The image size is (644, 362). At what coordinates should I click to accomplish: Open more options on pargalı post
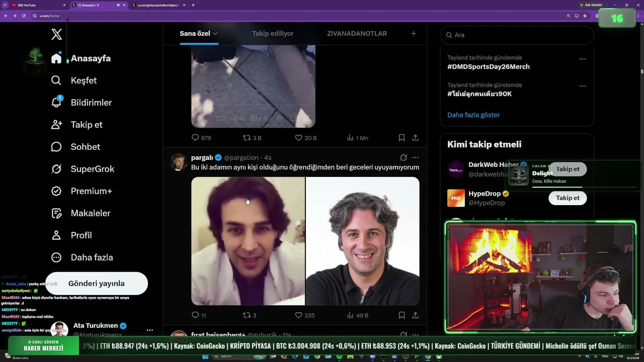(x=415, y=157)
